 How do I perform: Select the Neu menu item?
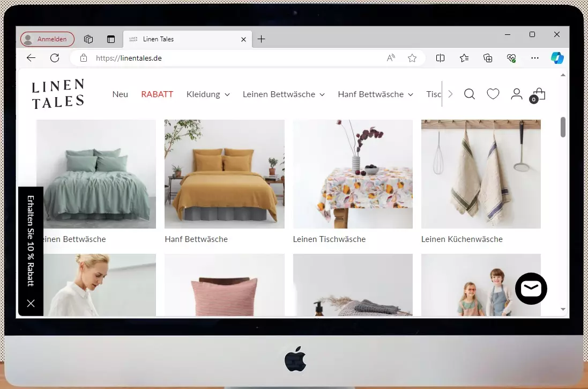tap(120, 94)
